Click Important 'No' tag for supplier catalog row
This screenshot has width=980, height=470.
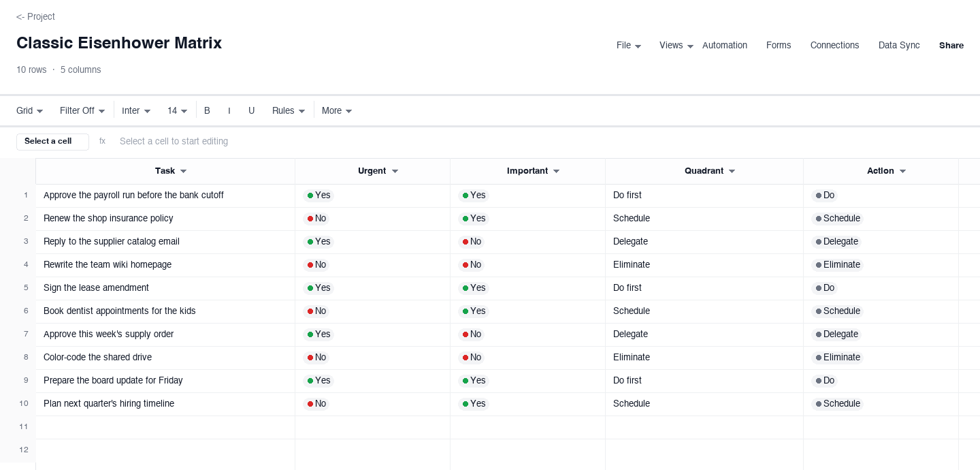(x=472, y=242)
